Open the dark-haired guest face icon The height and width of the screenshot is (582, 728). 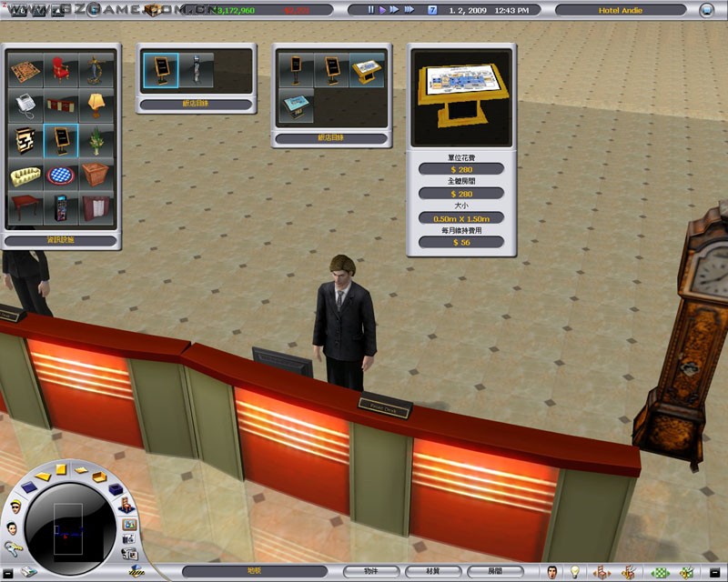point(12,528)
